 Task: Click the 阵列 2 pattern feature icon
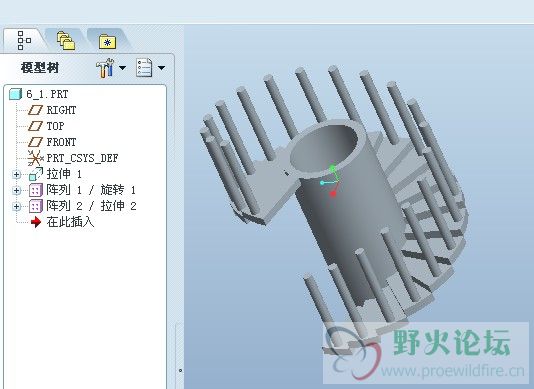35,206
